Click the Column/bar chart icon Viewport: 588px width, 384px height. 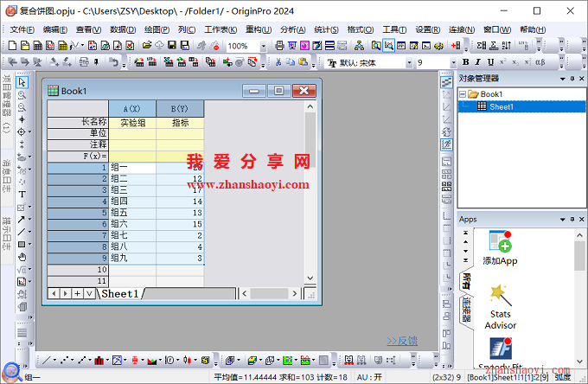(99, 361)
